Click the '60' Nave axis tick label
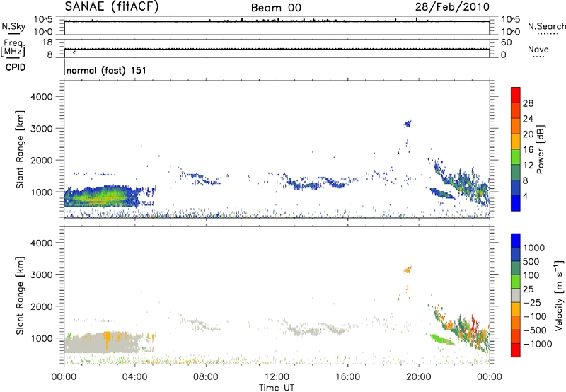The image size is (566, 392). (x=506, y=42)
